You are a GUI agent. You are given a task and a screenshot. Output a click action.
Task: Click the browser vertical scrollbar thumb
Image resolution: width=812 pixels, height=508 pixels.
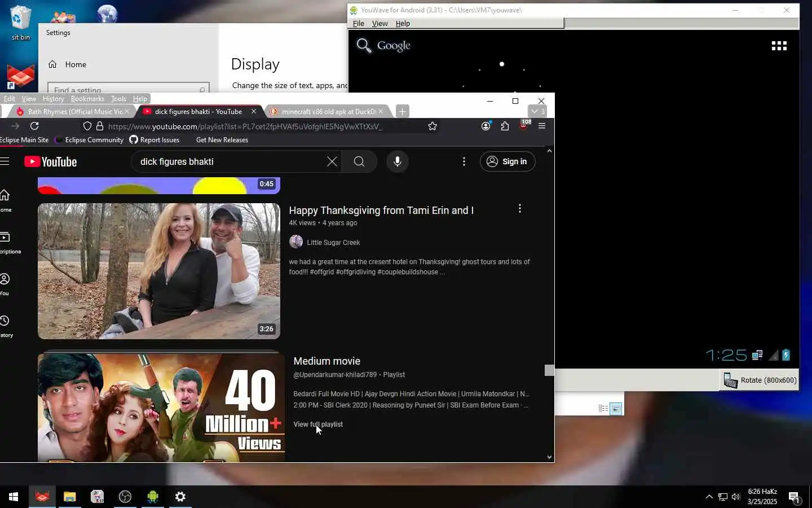(549, 370)
